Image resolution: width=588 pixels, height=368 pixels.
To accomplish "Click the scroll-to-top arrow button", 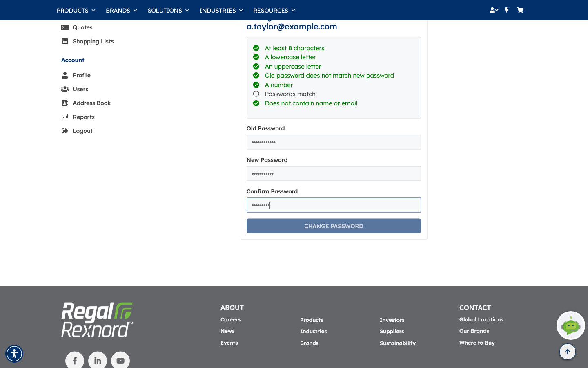I will click(568, 352).
